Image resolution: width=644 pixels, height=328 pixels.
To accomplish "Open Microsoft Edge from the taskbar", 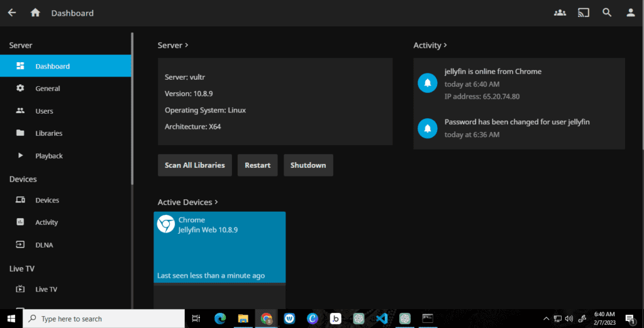I will [x=220, y=319].
